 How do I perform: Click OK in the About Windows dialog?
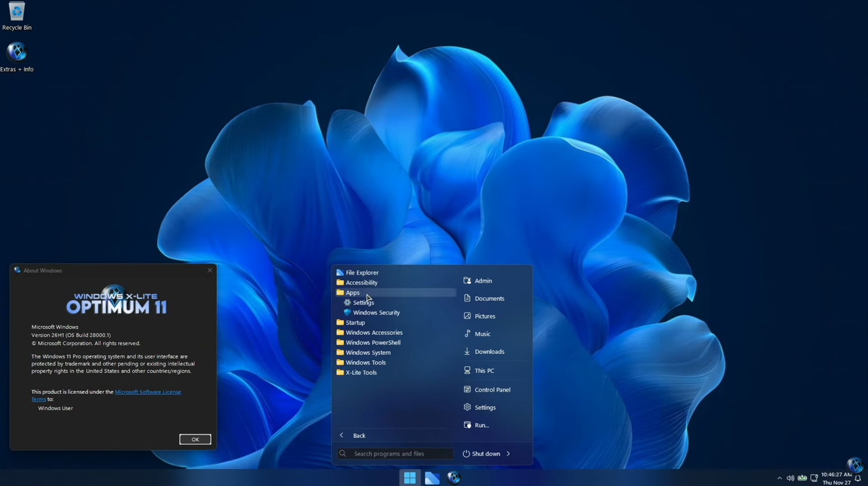pyautogui.click(x=195, y=439)
